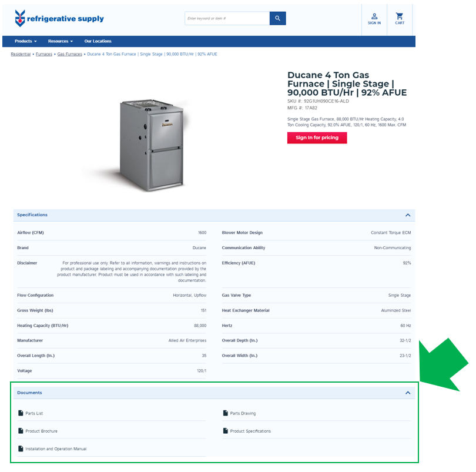Click the Constant Torque ECM value
The width and height of the screenshot is (476, 472).
[x=391, y=233]
